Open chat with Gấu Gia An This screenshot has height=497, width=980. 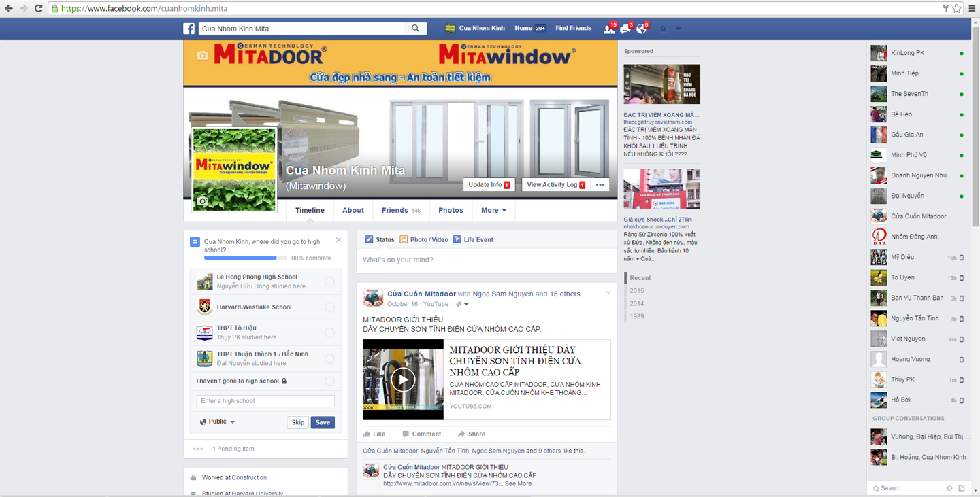coord(918,135)
